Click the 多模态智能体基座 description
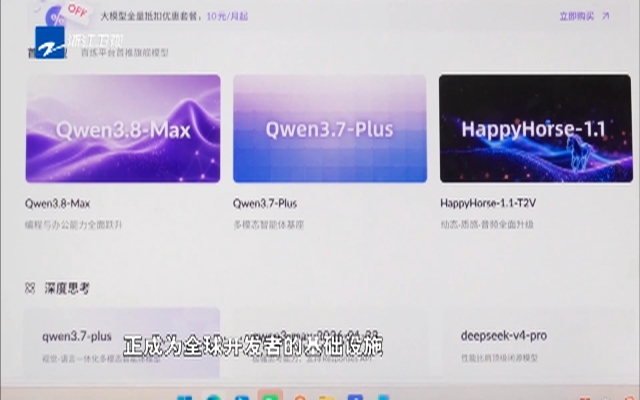The width and height of the screenshot is (640, 400). click(x=269, y=224)
